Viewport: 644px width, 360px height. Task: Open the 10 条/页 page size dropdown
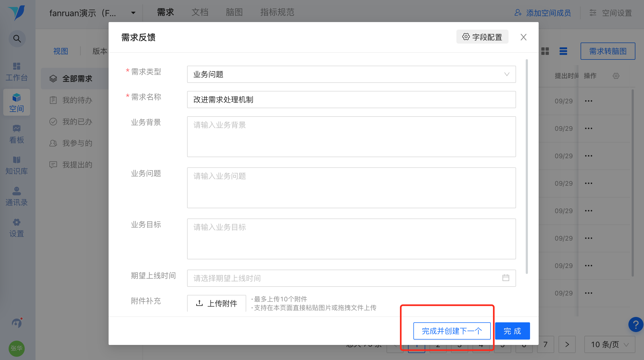tap(609, 344)
